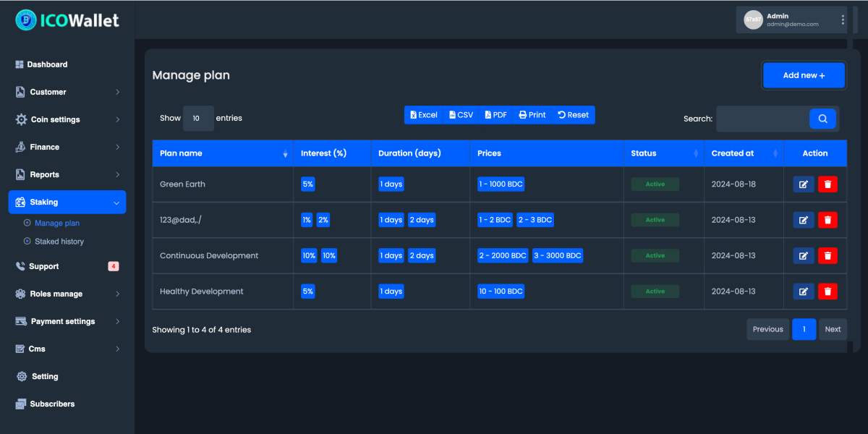Click the Customer sidebar icon
The width and height of the screenshot is (868, 434).
[20, 92]
